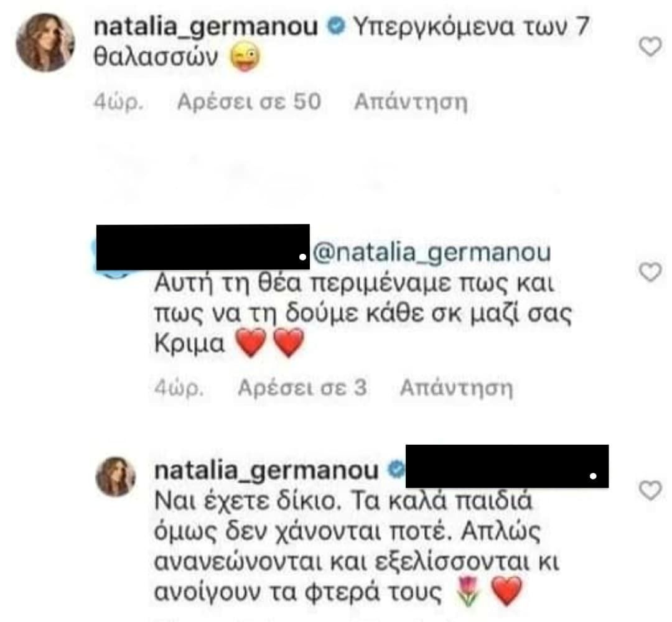Click the red heart emojis after 'Κριμα'
The height and width of the screenshot is (622, 672).
271,343
